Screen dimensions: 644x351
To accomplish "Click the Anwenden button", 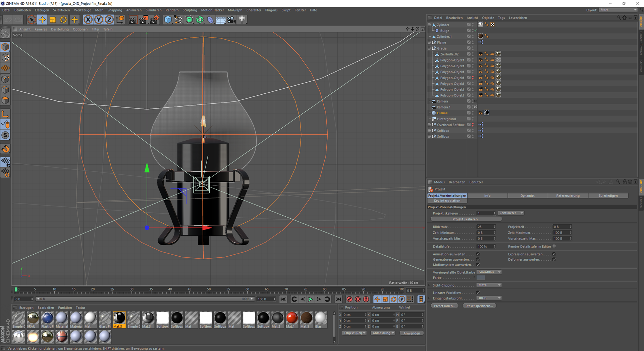I will coord(412,333).
